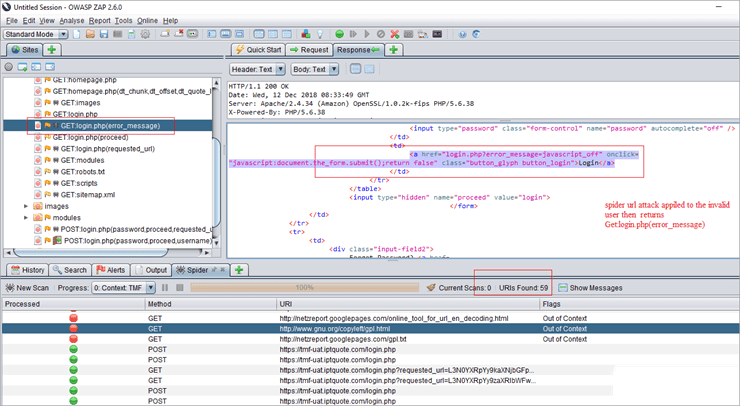Expand the images folder in Sites tree
This screenshot has height=406, width=740.
coord(26,206)
